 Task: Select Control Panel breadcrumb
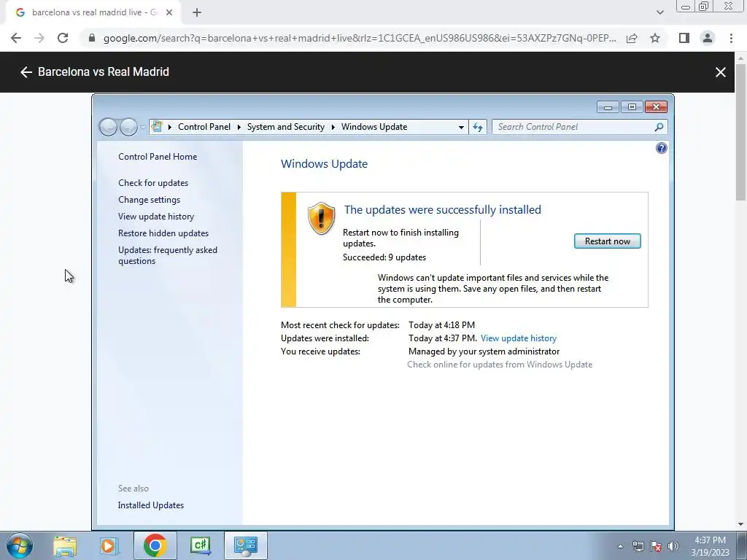coord(204,127)
